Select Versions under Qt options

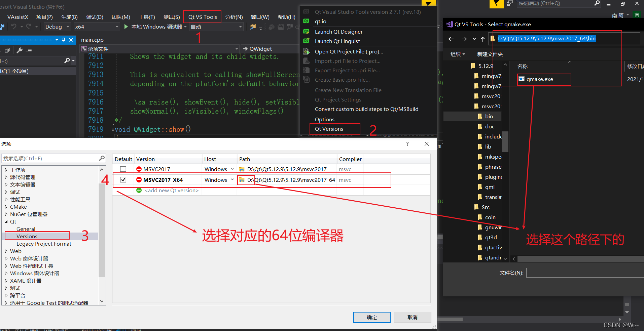pyautogui.click(x=27, y=236)
